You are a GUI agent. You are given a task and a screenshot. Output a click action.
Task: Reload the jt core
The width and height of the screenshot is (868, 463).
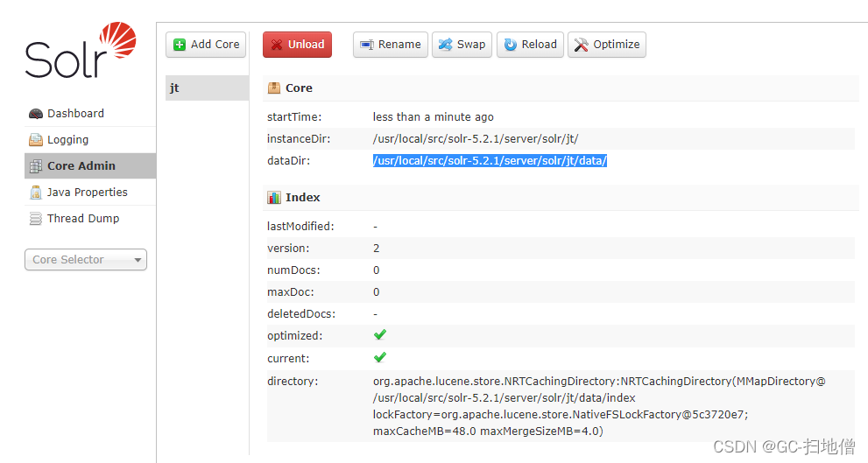tap(530, 45)
